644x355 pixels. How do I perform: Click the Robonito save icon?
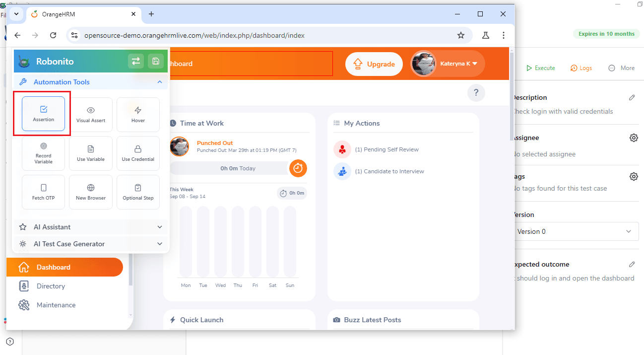156,61
